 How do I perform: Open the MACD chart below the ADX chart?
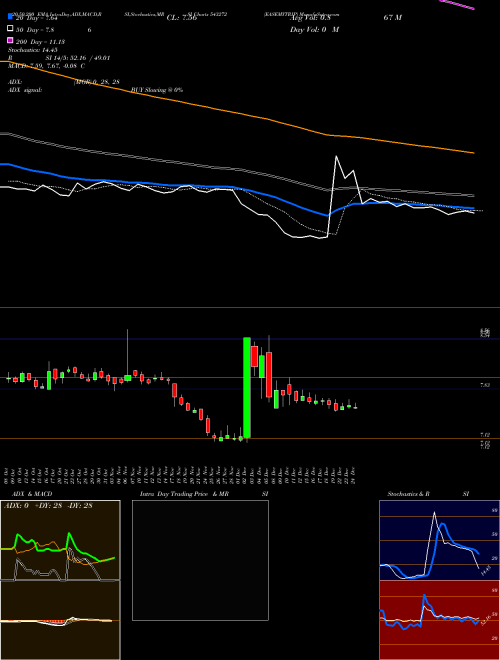click(x=60, y=620)
